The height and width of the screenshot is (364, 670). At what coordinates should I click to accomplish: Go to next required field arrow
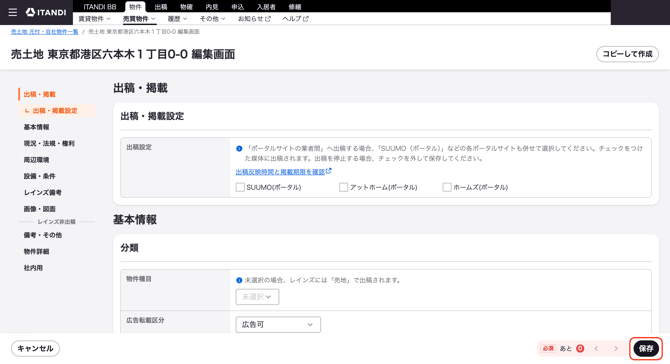coord(616,349)
